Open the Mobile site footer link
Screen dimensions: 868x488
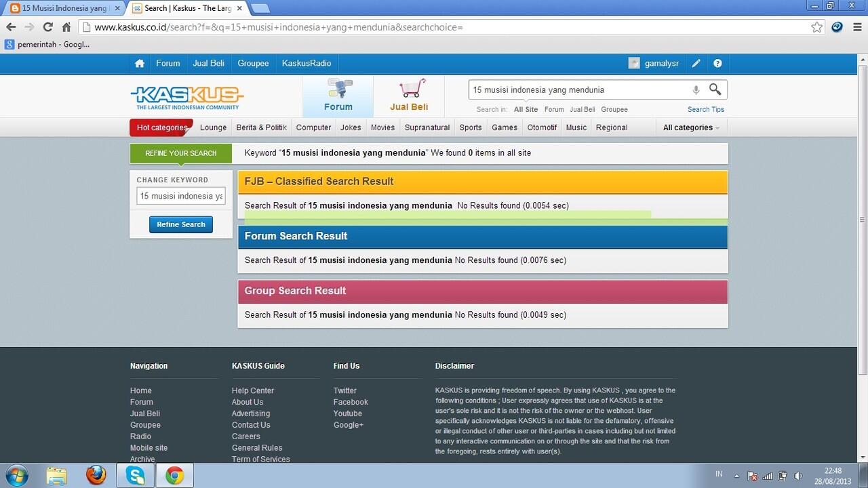click(149, 447)
